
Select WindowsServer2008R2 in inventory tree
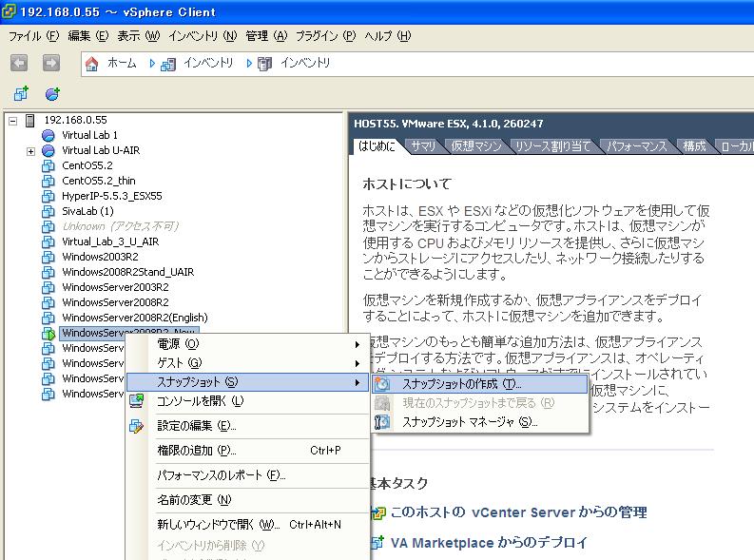(x=115, y=302)
